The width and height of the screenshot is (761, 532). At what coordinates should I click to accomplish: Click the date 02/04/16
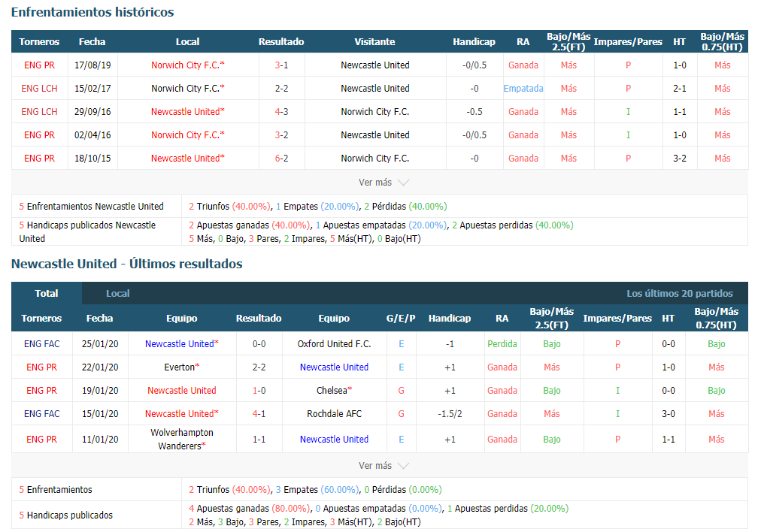tap(92, 135)
